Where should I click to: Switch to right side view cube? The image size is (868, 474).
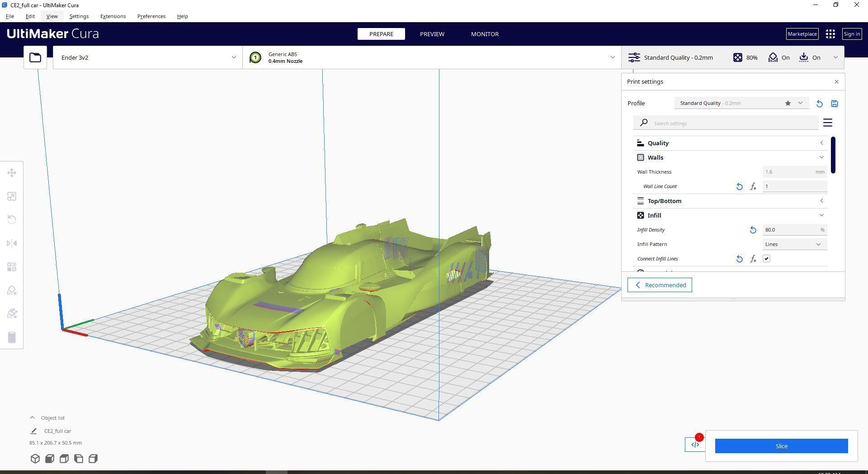[93, 459]
